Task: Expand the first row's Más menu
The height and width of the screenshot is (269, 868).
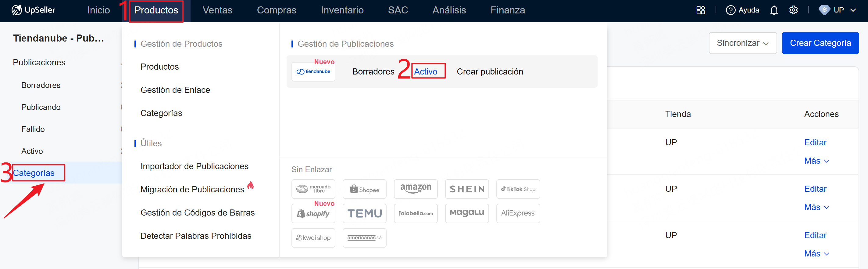Action: click(x=816, y=161)
